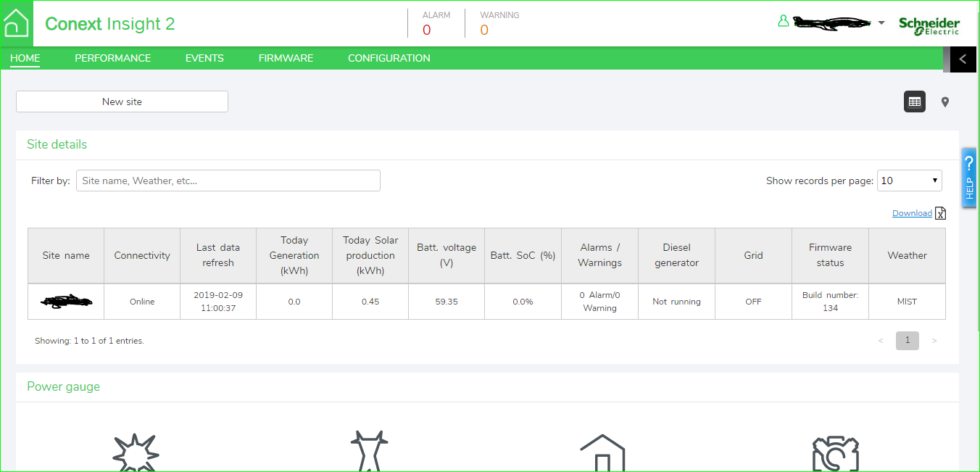Open records per page dropdown

coord(910,181)
